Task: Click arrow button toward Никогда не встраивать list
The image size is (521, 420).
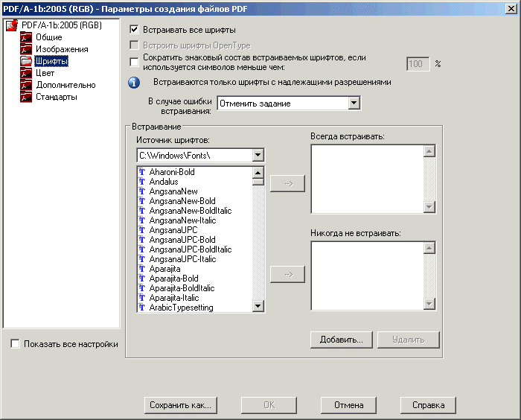Action: 288,274
